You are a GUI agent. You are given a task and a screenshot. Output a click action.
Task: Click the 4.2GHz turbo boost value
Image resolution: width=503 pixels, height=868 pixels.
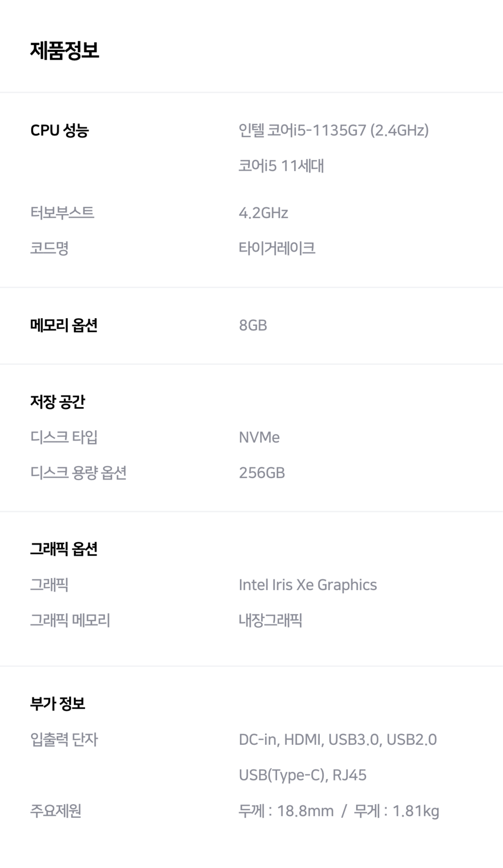(263, 213)
